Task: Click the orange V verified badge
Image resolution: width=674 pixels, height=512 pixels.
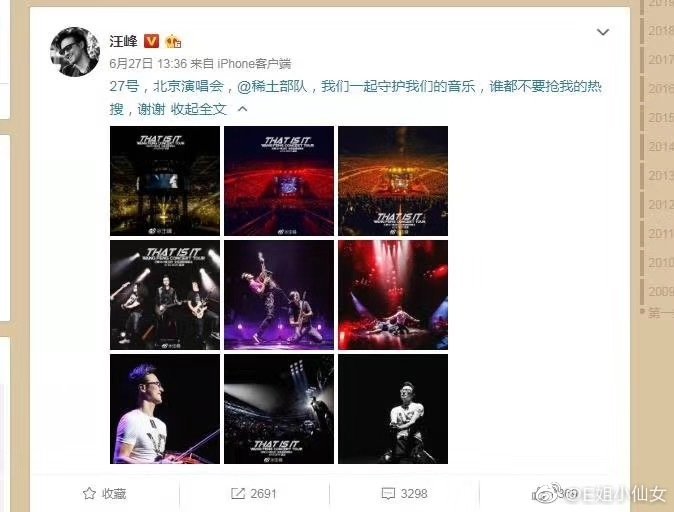Action: coord(151,41)
